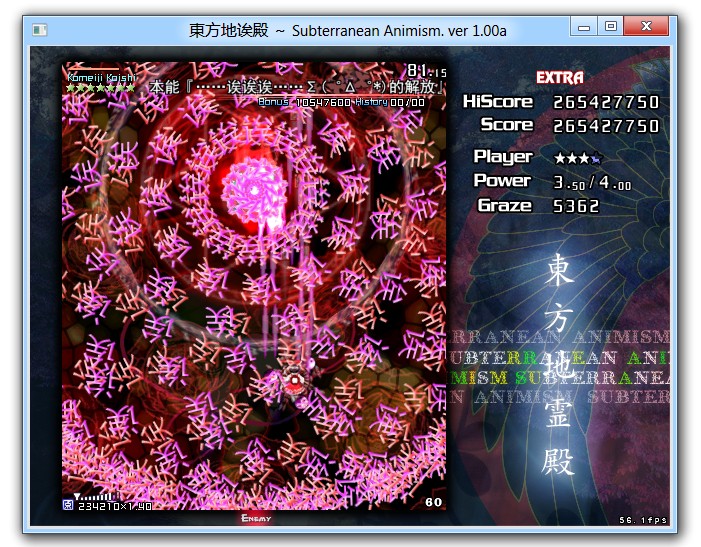Click the application icon in the title bar
Screen dimensions: 701x547
click(40, 30)
